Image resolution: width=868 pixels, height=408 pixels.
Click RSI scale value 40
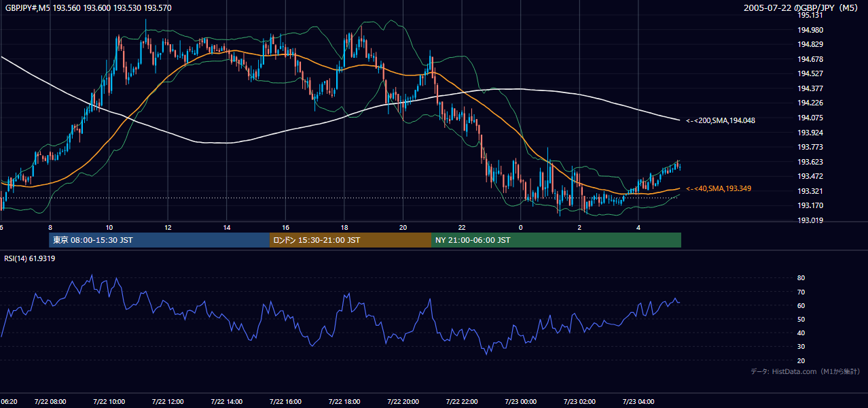pyautogui.click(x=801, y=333)
